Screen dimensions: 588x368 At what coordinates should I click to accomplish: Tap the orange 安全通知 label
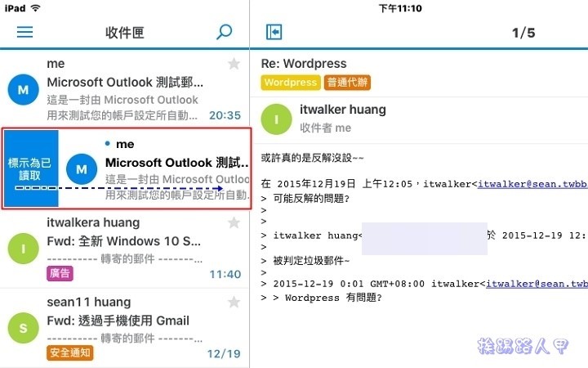pyautogui.click(x=70, y=352)
